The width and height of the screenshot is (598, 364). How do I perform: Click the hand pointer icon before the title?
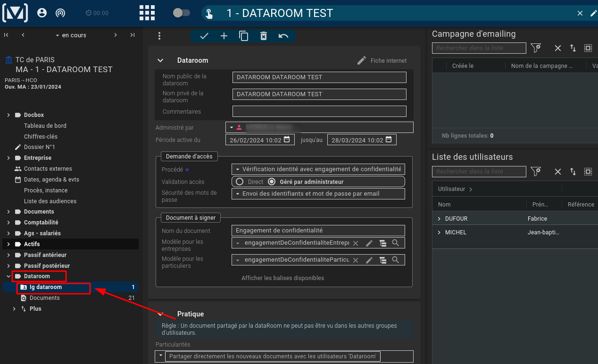coord(209,13)
